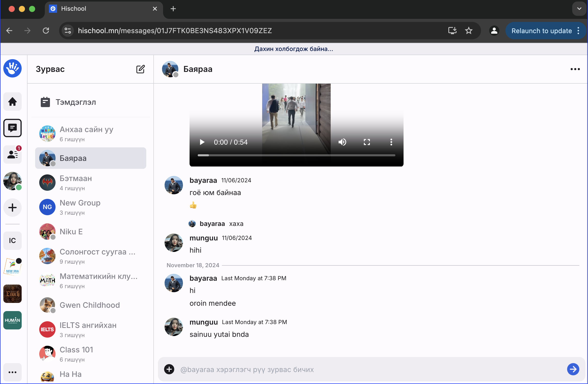This screenshot has height=384, width=588.
Task: Mute the video volume
Action: (342, 142)
